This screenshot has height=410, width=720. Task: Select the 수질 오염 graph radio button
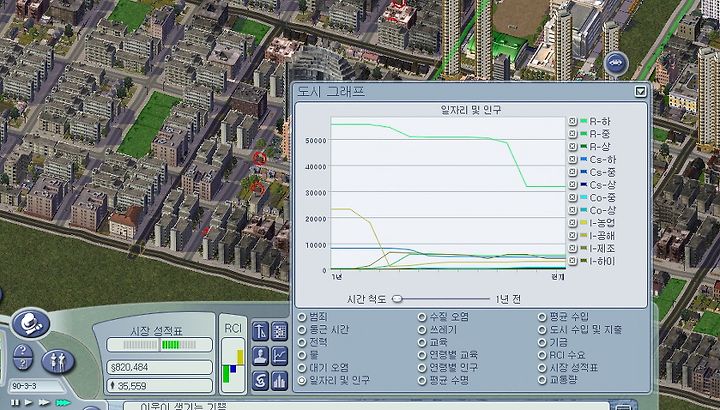pyautogui.click(x=422, y=317)
